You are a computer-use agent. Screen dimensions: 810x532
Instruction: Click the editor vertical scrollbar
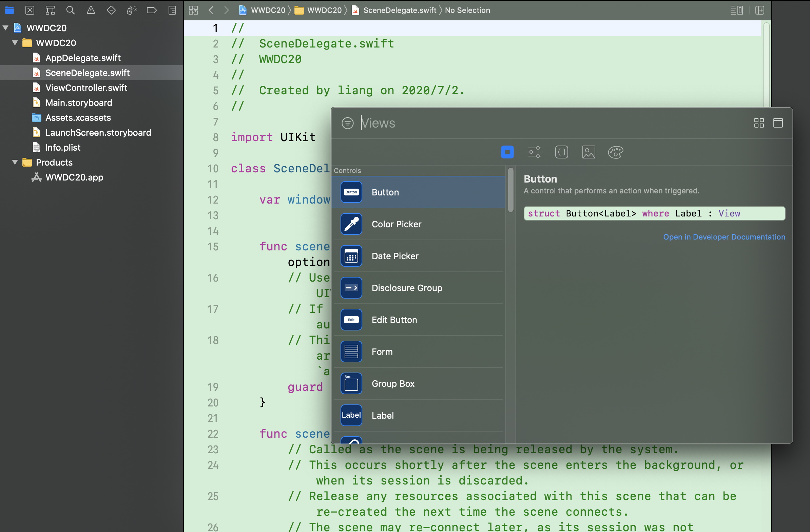(x=767, y=65)
